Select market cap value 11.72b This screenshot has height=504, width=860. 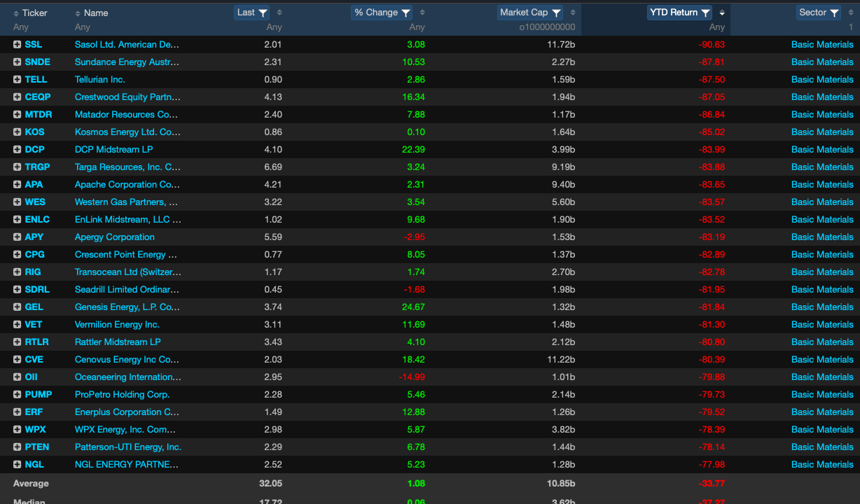click(561, 44)
